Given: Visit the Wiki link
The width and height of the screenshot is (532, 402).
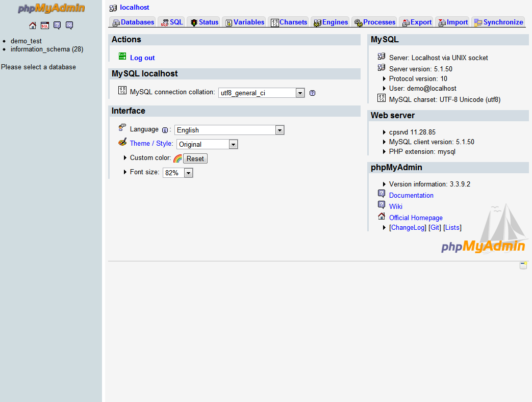Looking at the screenshot, I should tap(396, 206).
